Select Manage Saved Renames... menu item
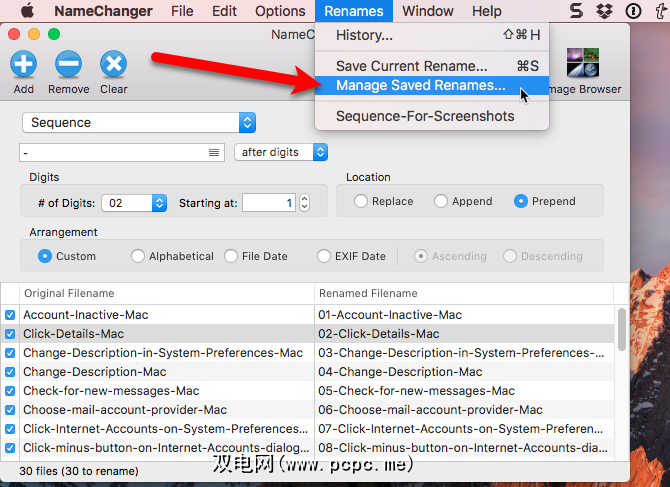 (432, 85)
